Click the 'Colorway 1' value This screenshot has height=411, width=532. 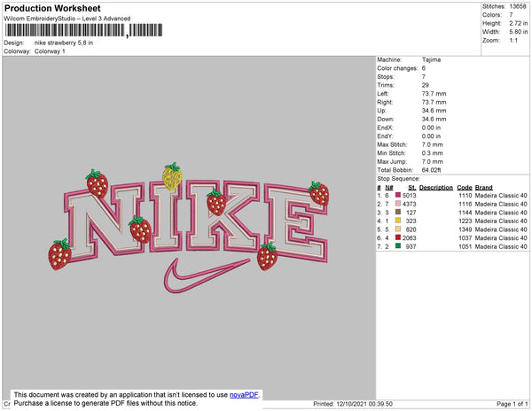pos(50,51)
